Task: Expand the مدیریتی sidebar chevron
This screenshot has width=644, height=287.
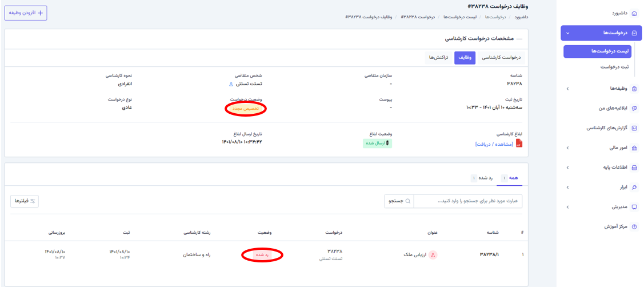Action: [567, 207]
